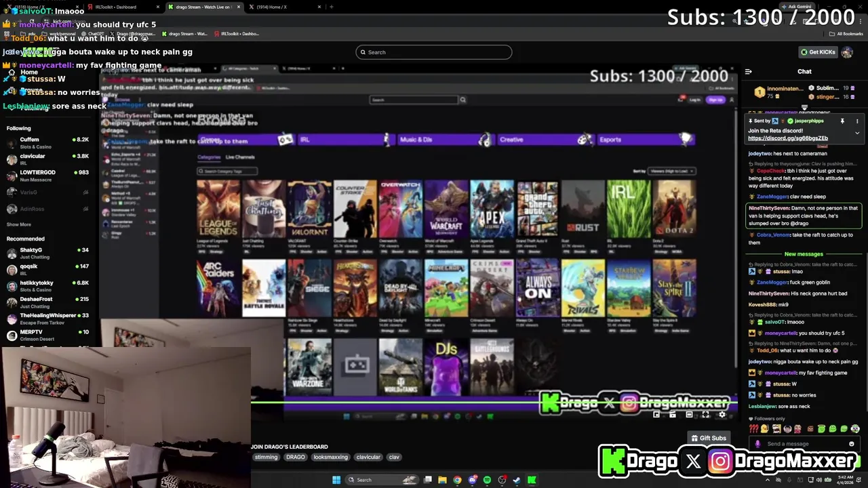Viewport: 868px width, 488px height.
Task: Toggle theater mode on the Kick player
Action: (x=689, y=414)
